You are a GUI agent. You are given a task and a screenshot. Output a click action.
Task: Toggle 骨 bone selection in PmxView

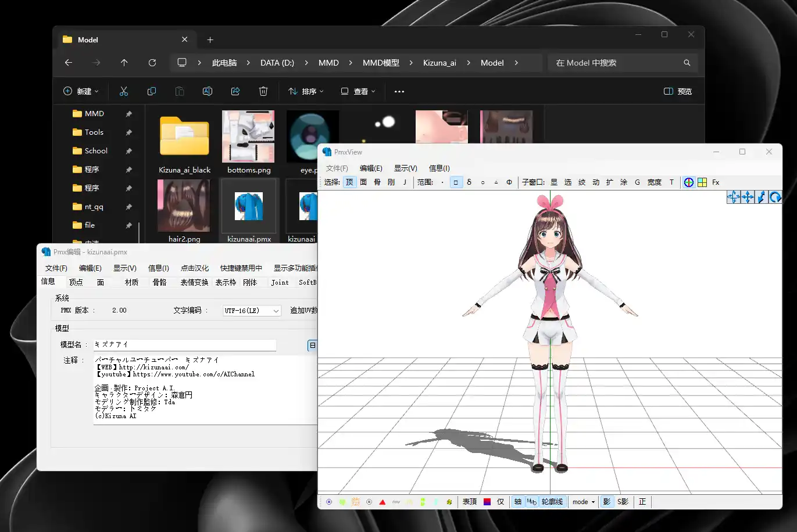point(377,182)
